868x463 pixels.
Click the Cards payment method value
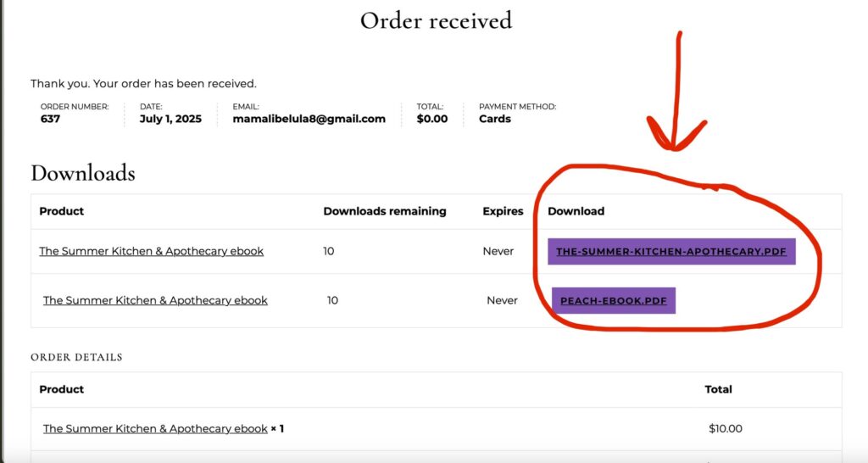tap(495, 119)
